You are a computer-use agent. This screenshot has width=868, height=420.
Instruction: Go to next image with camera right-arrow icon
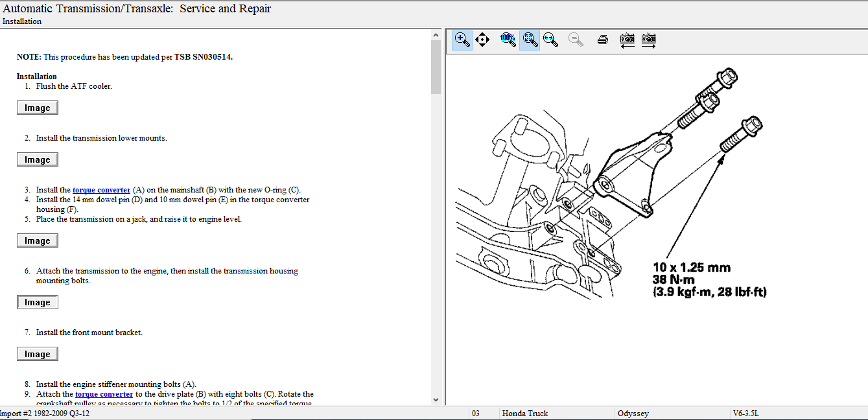pos(648,40)
